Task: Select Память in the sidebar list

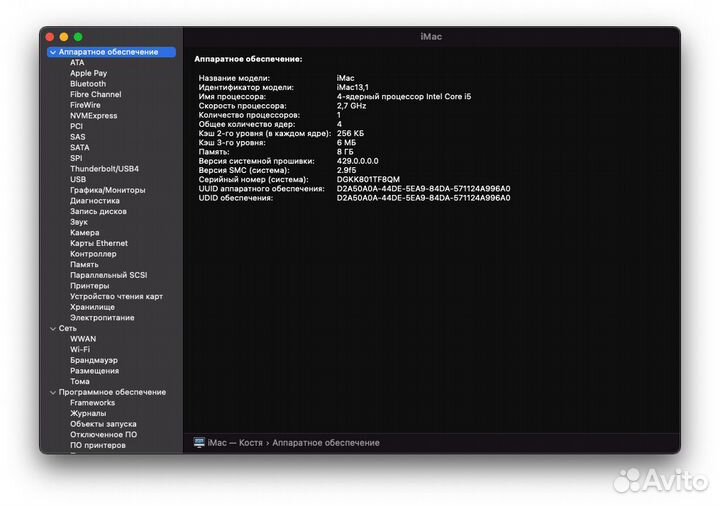Action: [x=84, y=264]
